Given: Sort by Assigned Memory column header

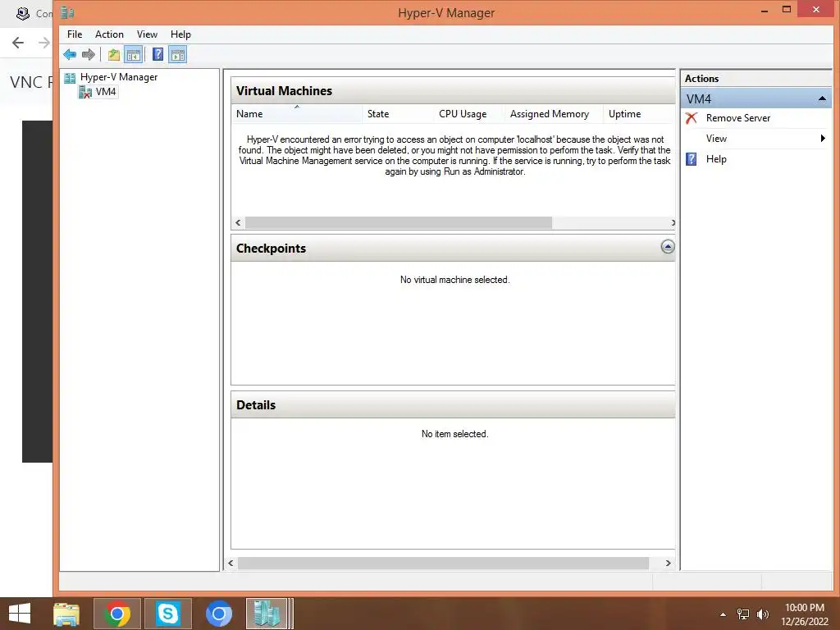Looking at the screenshot, I should (554, 113).
